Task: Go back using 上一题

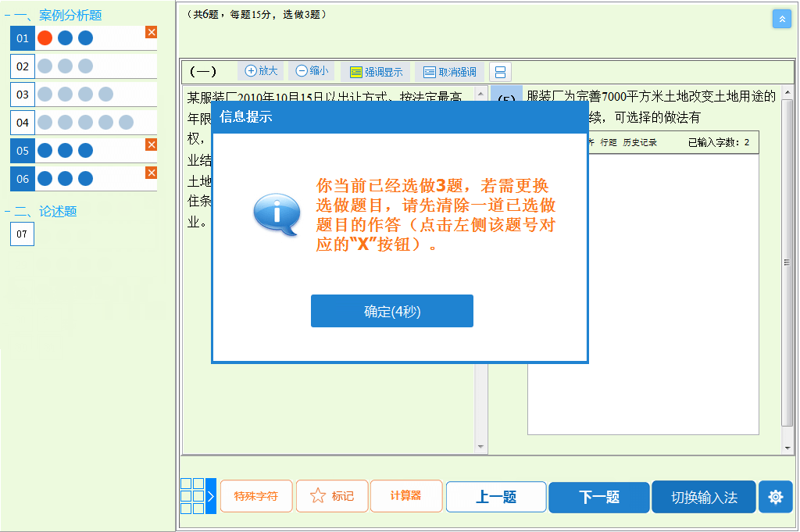Action: [495, 496]
